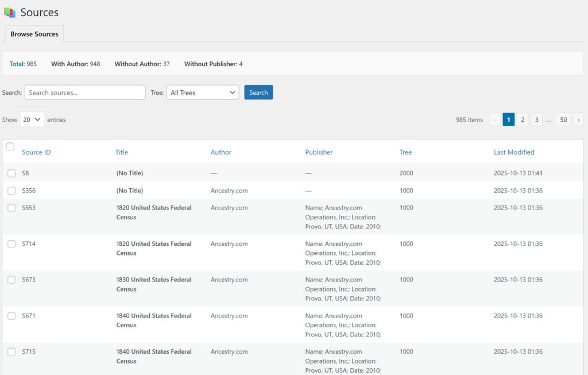
Task: Jump to page 50 in pagination
Action: click(x=563, y=119)
